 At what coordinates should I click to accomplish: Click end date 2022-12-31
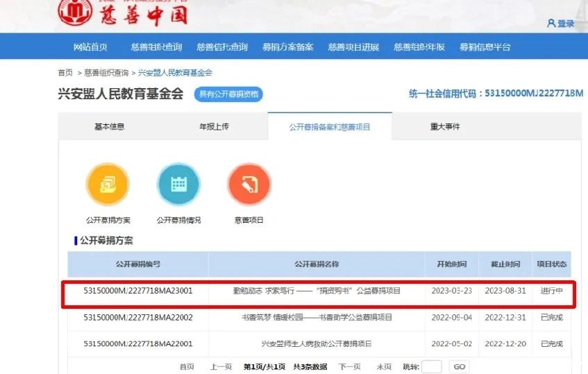click(505, 317)
